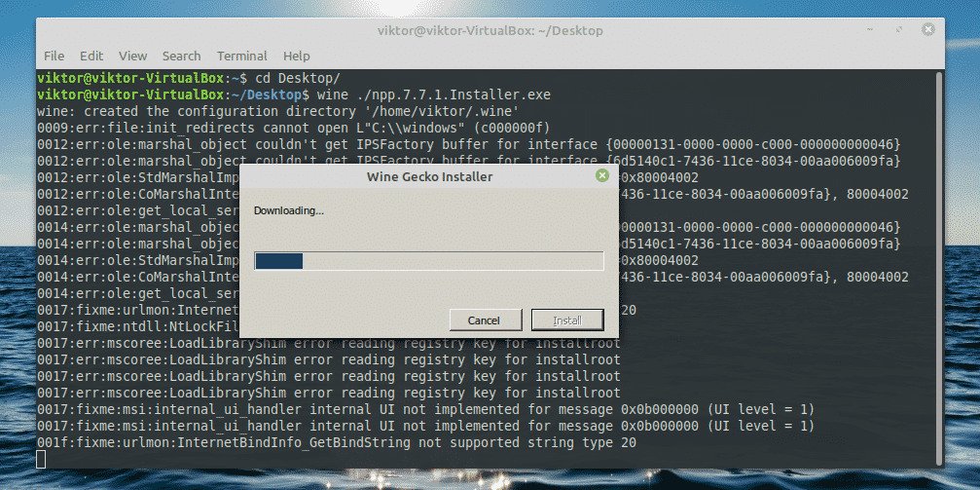Image resolution: width=980 pixels, height=490 pixels.
Task: Click the 'wine ./npp.7.7.1.Installer.exe' command
Action: point(434,95)
